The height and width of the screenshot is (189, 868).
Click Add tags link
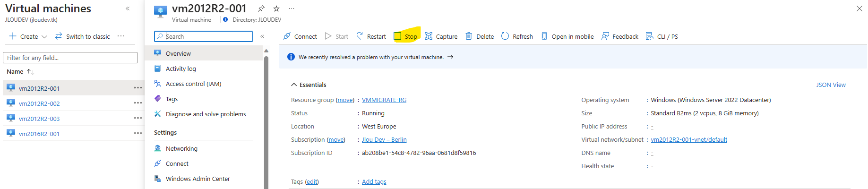(x=374, y=181)
